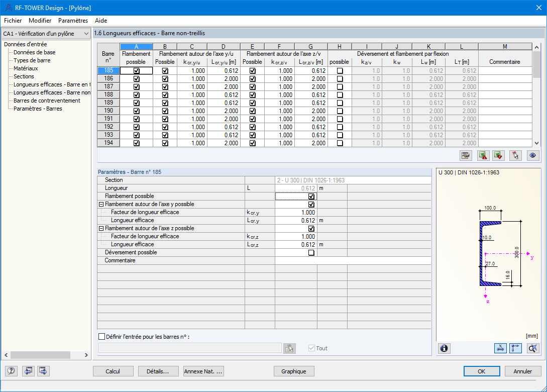Image resolution: width=547 pixels, height=392 pixels.
Task: Click the Excel import icon with red arrow down
Action: 498,156
